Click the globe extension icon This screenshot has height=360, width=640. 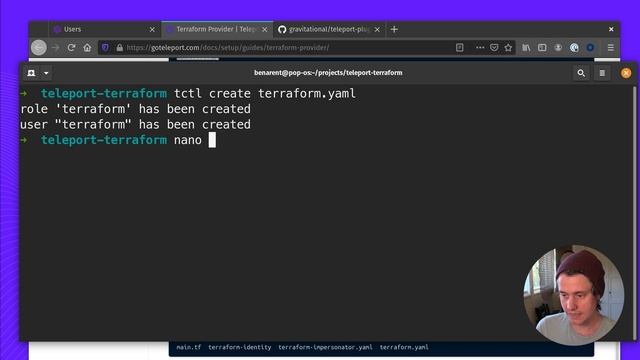pyautogui.click(x=574, y=48)
